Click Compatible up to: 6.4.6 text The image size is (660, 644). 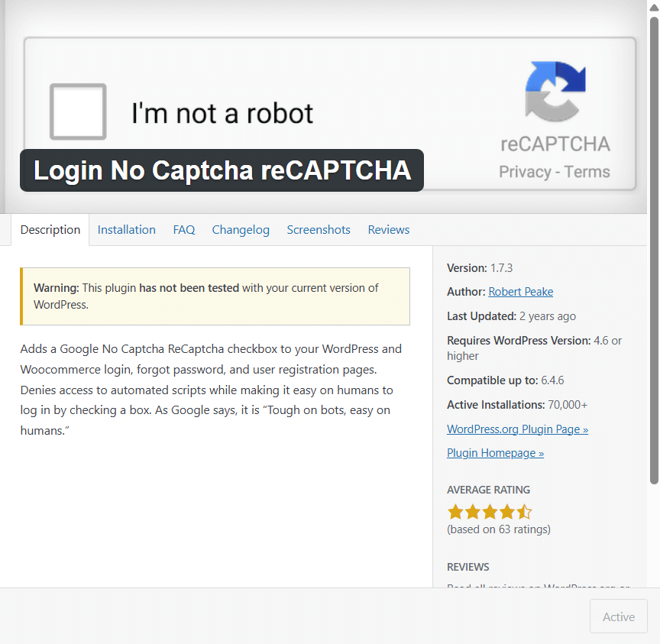pyautogui.click(x=506, y=380)
